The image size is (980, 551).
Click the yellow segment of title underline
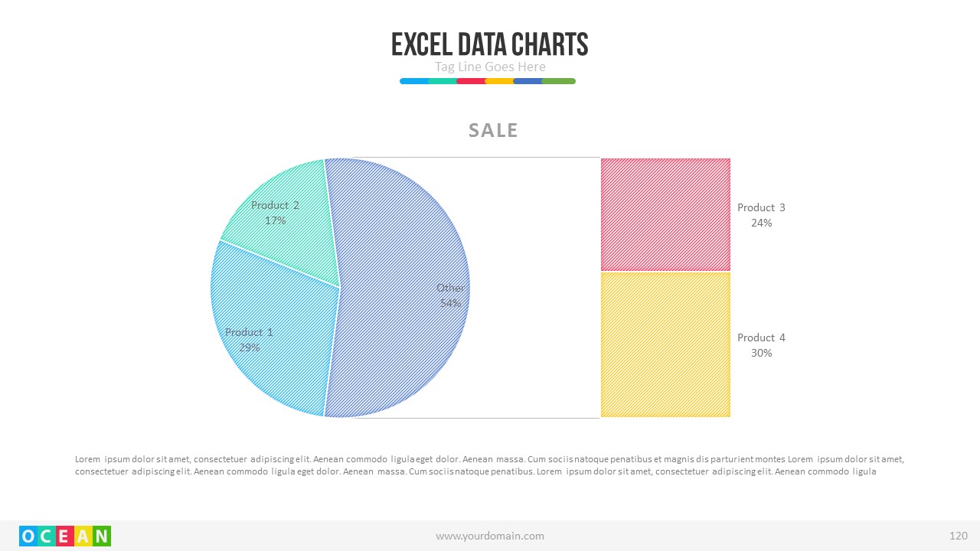(499, 81)
